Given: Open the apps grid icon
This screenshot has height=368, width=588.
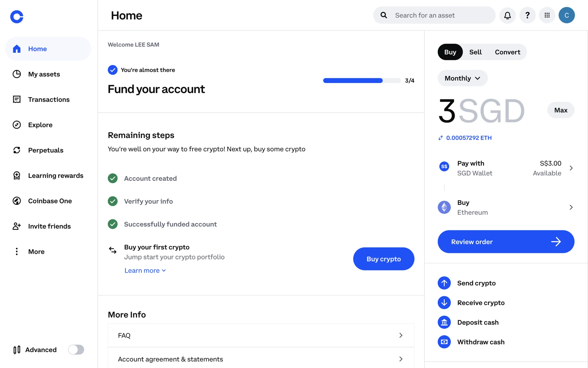Looking at the screenshot, I should [547, 15].
